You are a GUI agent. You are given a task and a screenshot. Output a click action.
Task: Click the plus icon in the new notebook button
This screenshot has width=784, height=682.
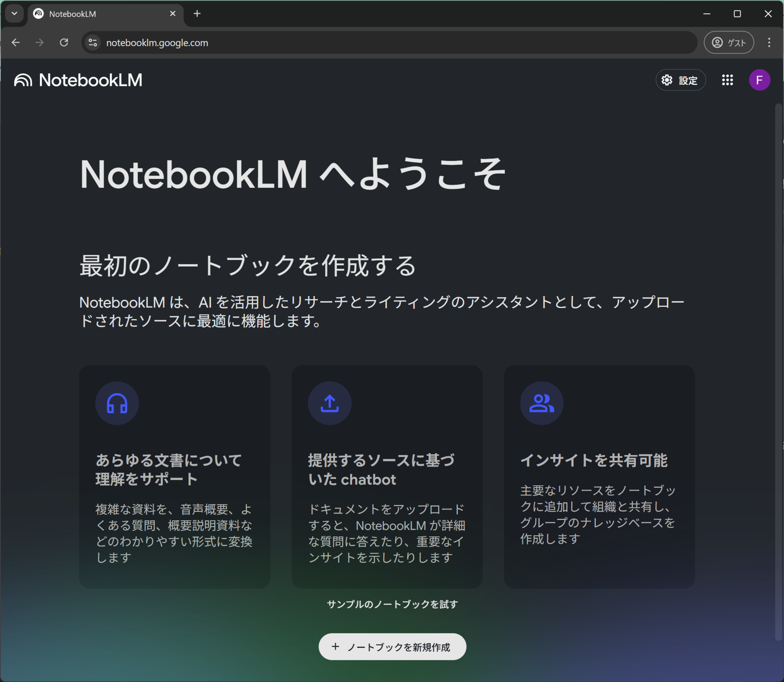tap(335, 646)
